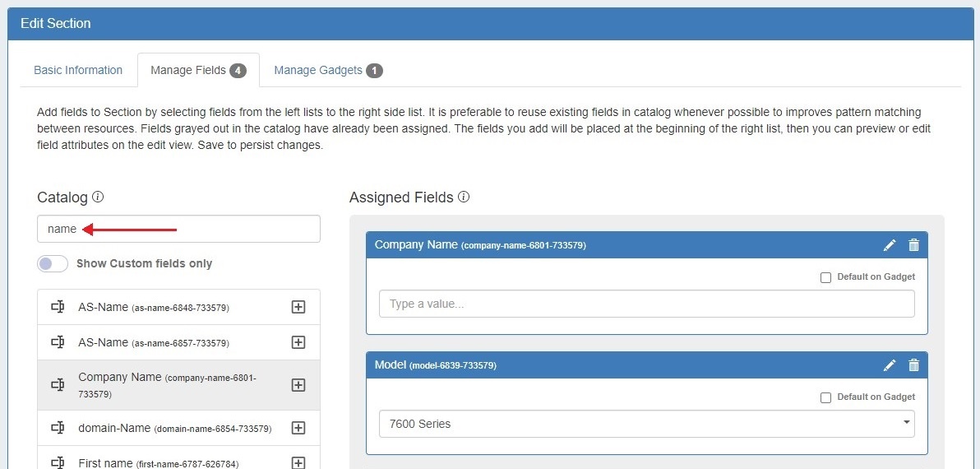This screenshot has height=469, width=980.
Task: Select the domain-Name catalog row
Action: [174, 428]
